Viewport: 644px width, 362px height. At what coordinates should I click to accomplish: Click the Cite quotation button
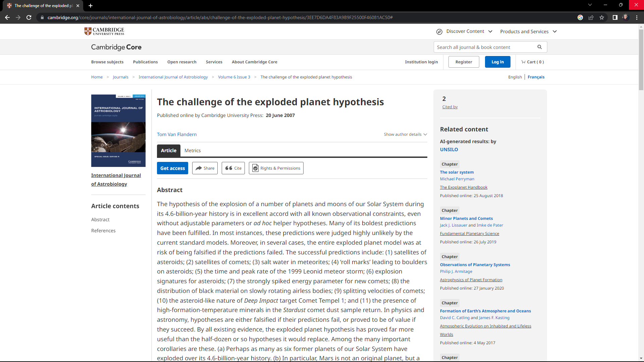tap(233, 168)
